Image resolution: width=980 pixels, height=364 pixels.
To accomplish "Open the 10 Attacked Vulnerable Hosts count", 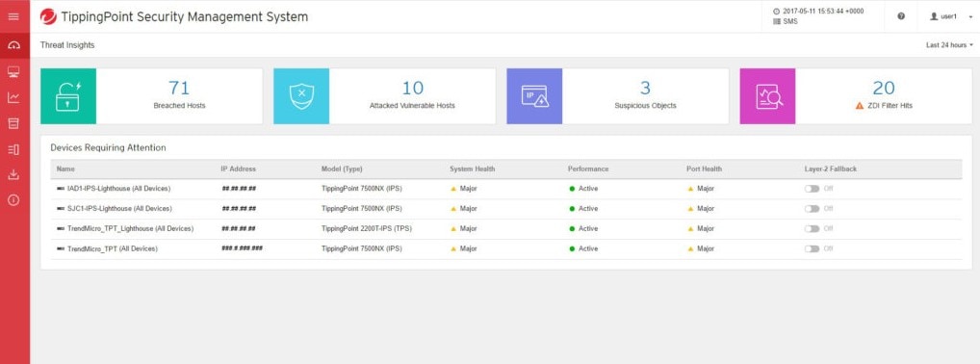I will (x=412, y=89).
